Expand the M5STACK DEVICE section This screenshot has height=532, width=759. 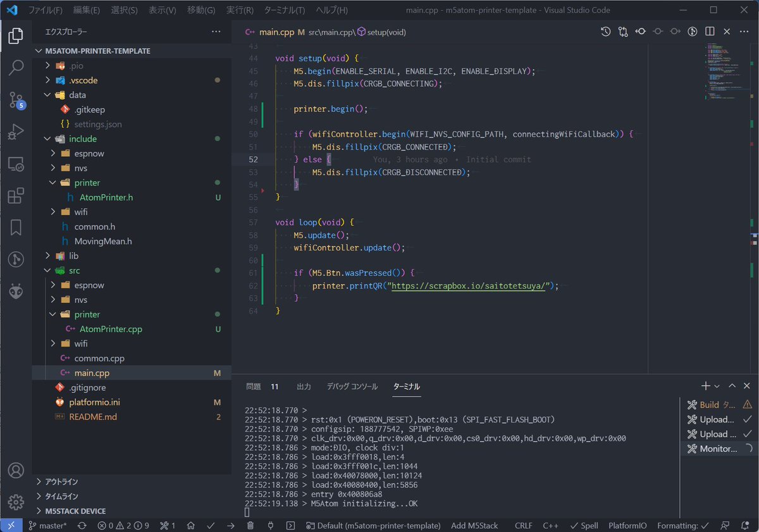point(132,511)
